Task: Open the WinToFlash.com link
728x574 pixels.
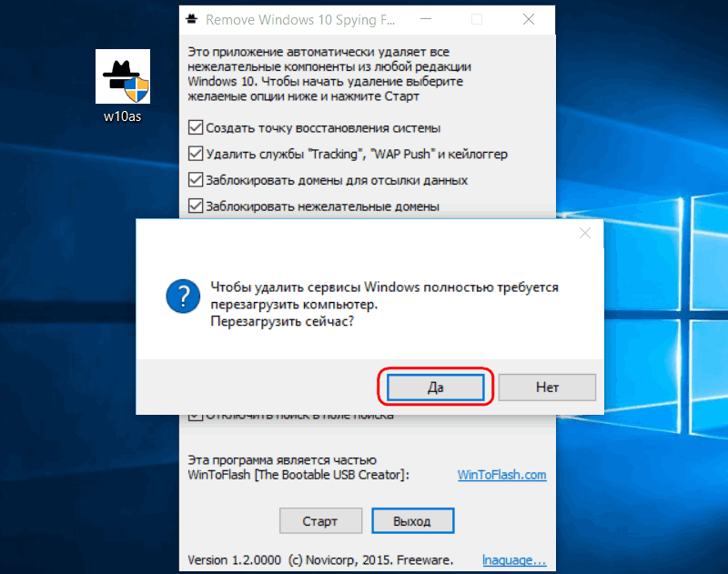Action: (x=502, y=475)
